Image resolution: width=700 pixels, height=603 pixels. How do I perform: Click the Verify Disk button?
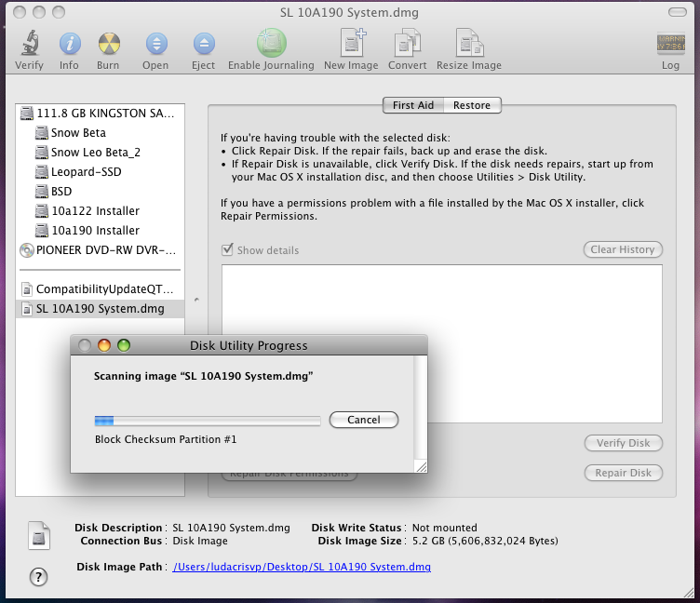point(624,443)
